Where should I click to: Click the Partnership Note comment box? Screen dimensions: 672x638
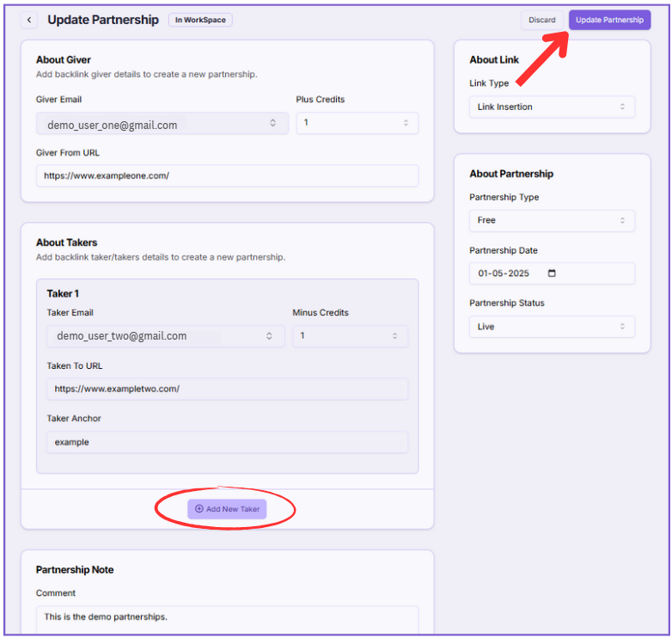point(227,619)
